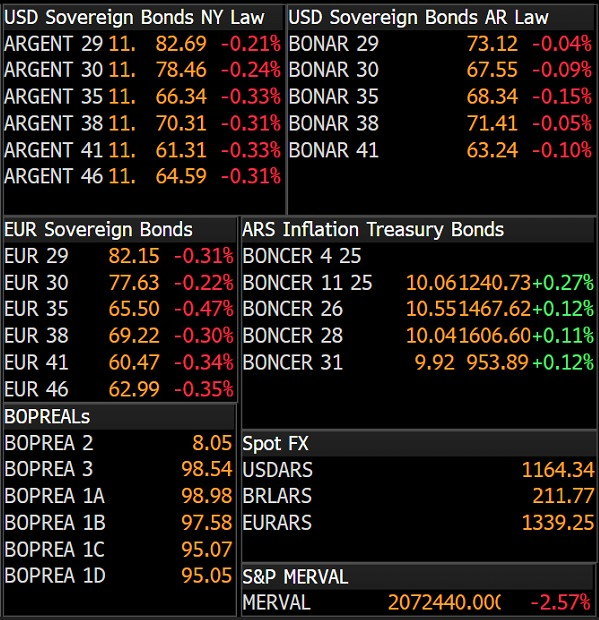Click the EUR 38 label

(36, 336)
